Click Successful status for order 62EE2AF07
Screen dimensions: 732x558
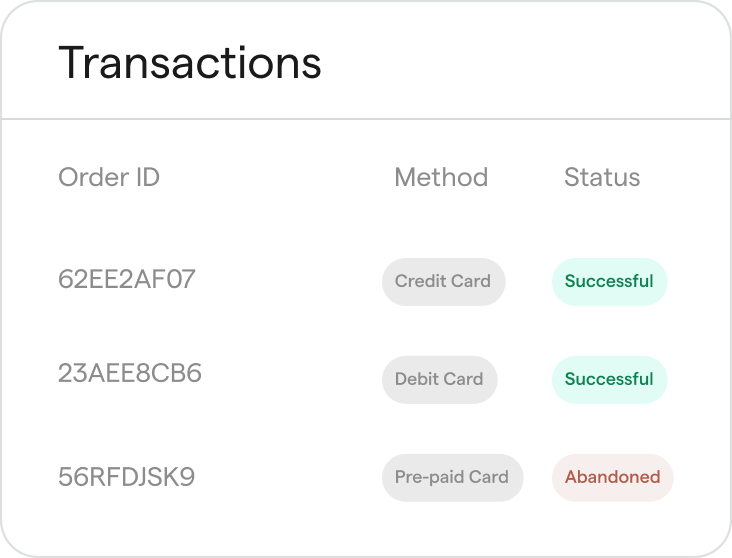[x=609, y=281]
